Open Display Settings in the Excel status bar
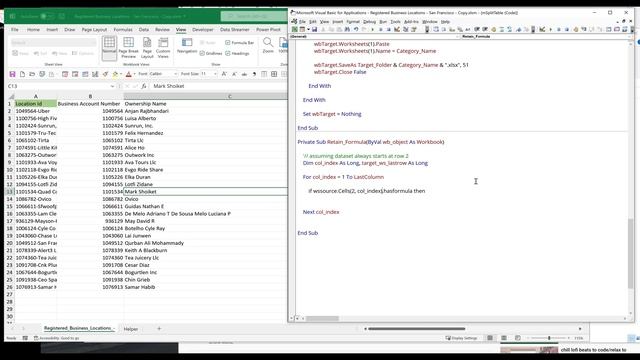This screenshot has width=640, height=360. click(x=462, y=338)
